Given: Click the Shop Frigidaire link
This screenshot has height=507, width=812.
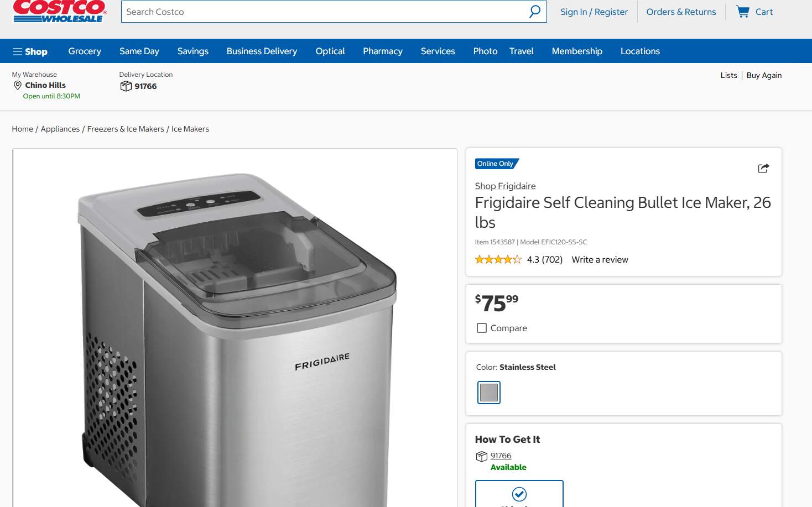Looking at the screenshot, I should point(505,186).
